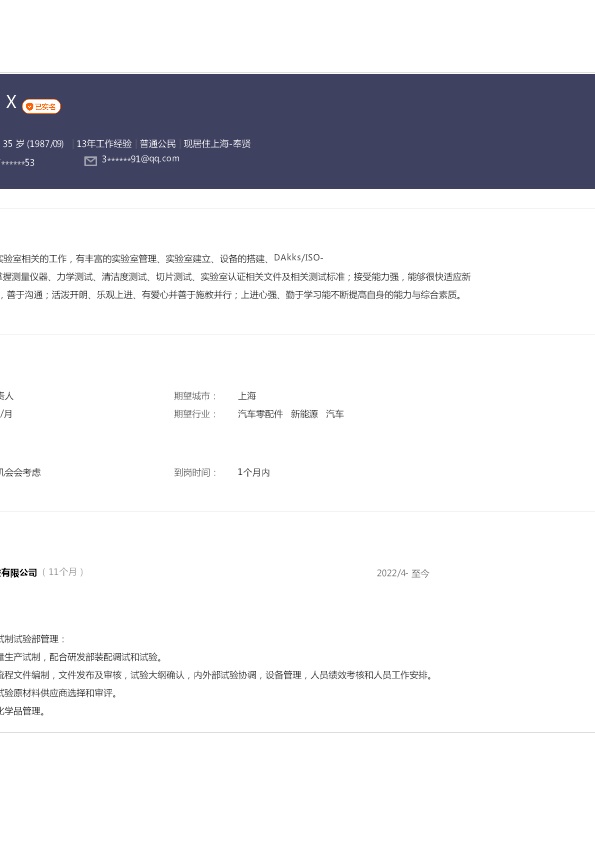Click the 普通公民 label
This screenshot has width=595, height=842.
tap(158, 143)
